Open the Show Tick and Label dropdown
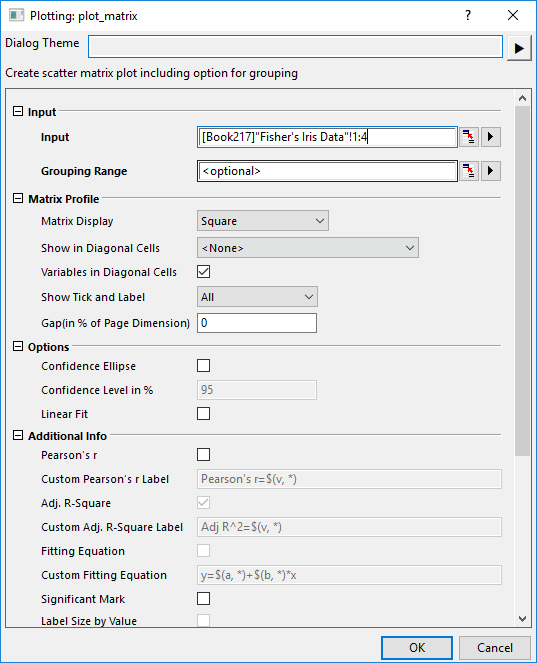The image size is (537, 663). coord(257,297)
